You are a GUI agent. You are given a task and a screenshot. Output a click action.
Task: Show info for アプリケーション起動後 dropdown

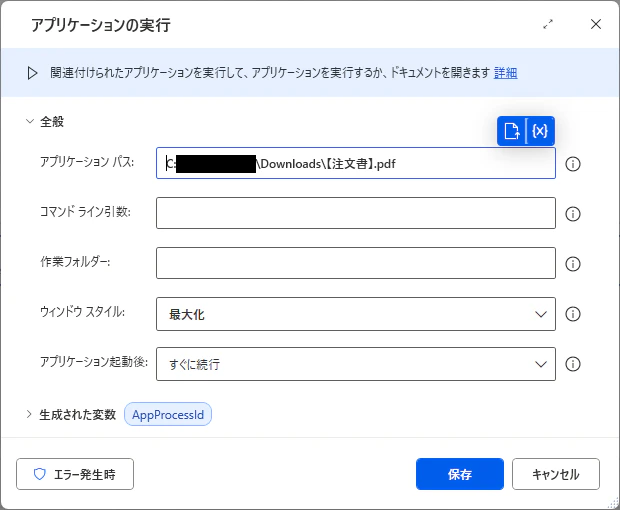(x=573, y=364)
